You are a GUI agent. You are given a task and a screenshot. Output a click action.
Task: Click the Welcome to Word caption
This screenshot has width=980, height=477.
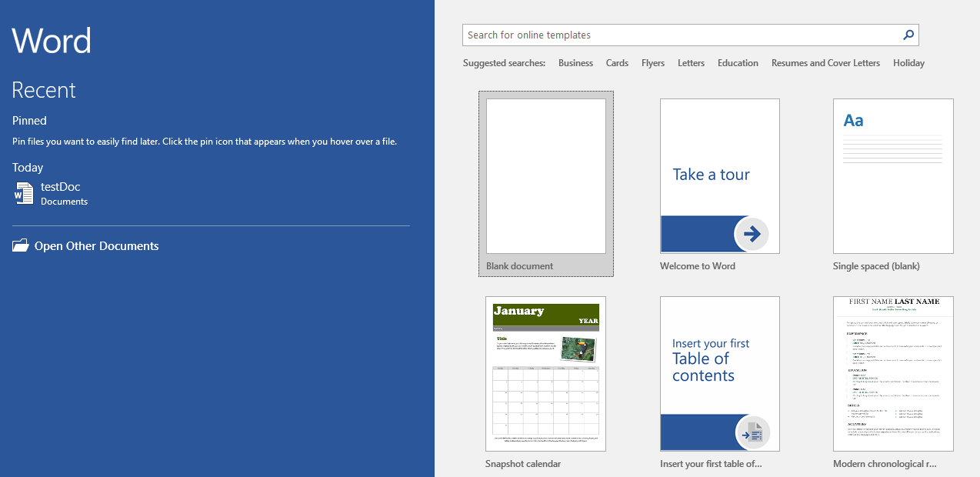point(698,266)
